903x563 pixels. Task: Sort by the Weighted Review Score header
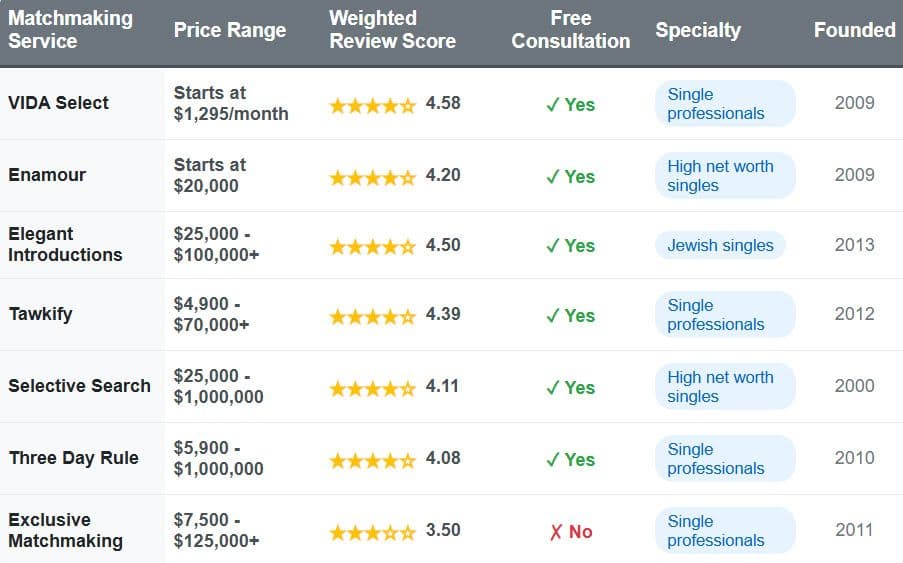392,30
